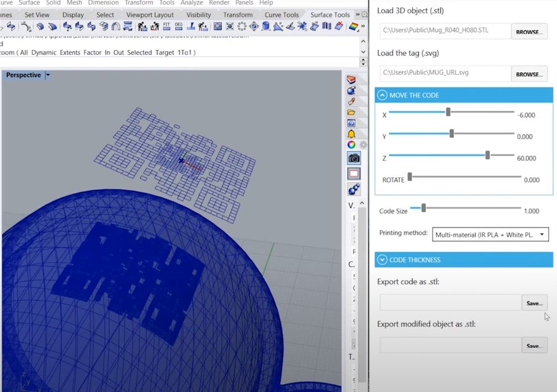
Task: Switch to the Curve Tools tab
Action: click(281, 15)
